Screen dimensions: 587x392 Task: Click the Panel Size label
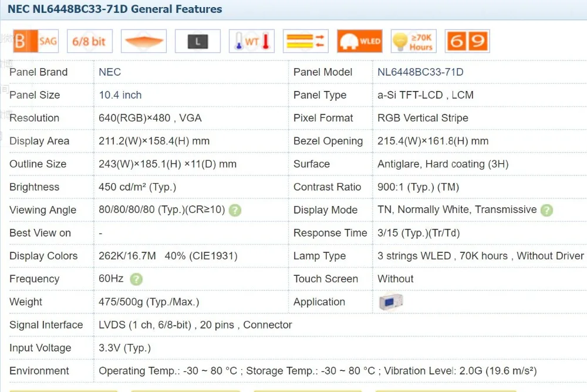[x=35, y=95]
